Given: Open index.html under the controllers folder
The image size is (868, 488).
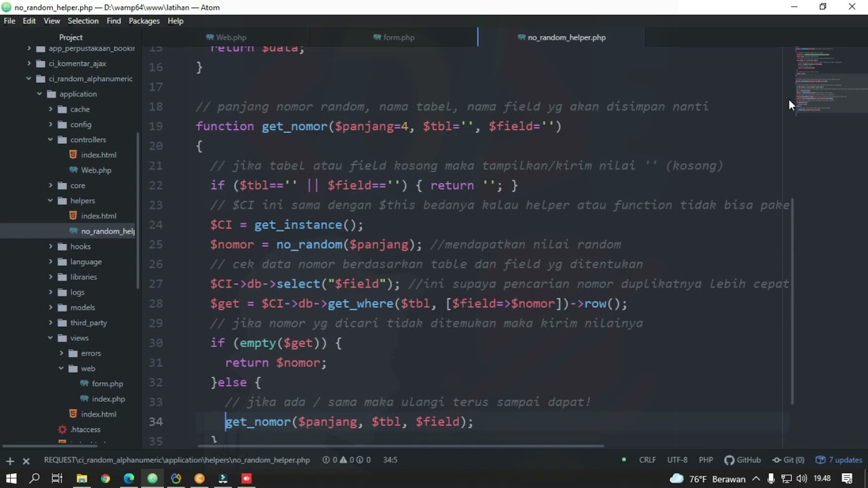Looking at the screenshot, I should click(x=99, y=155).
